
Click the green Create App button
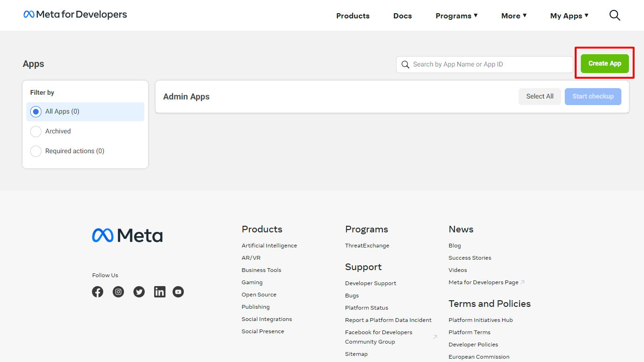tap(604, 64)
